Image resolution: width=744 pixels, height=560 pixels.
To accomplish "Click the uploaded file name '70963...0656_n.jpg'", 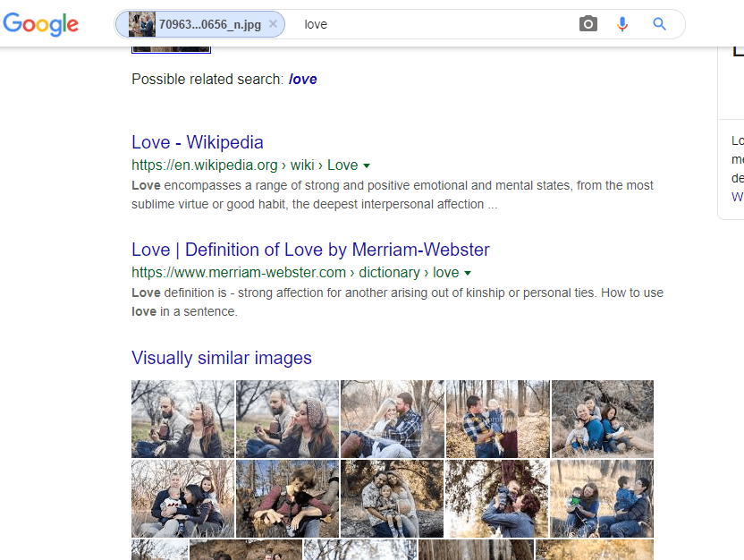I will [210, 24].
